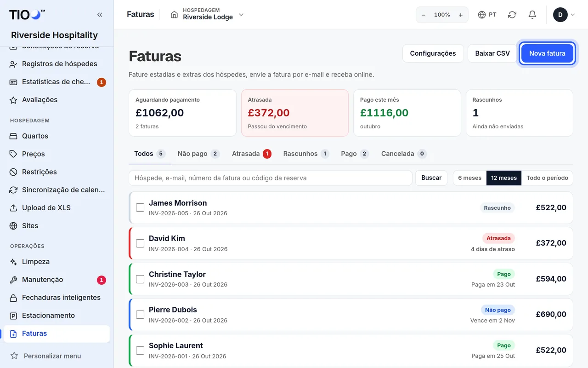588x368 pixels.
Task: Open Estacionamento parking icon in sidebar
Action: pyautogui.click(x=13, y=316)
